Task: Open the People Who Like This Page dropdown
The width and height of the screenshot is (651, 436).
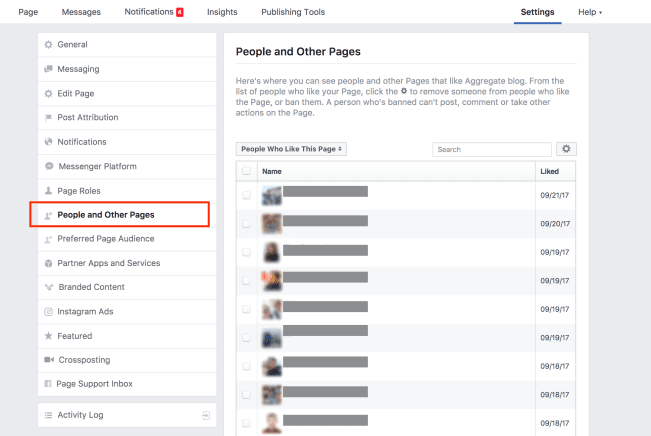Action: click(x=291, y=149)
